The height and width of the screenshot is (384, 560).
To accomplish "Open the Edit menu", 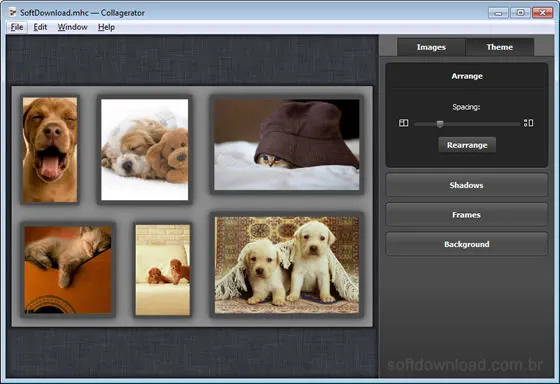I will [40, 27].
